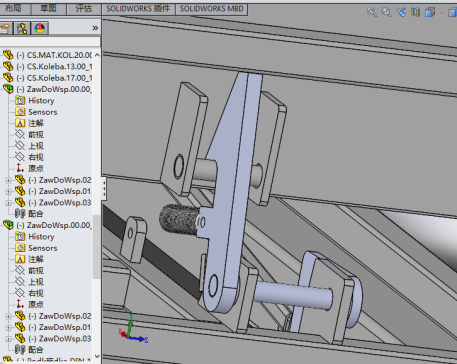Image resolution: width=457 pixels, height=364 pixels.
Task: Select 前视 plane in lower ZawDoWsp.00.00 assembly
Action: click(x=29, y=270)
